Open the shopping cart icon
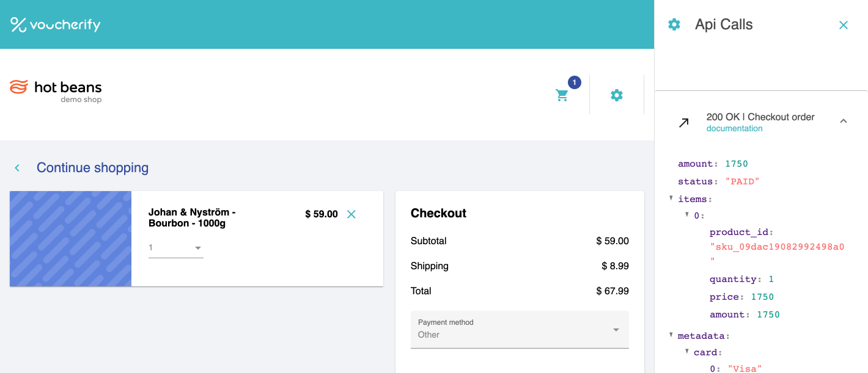Image resolution: width=868 pixels, height=373 pixels. coord(562,95)
